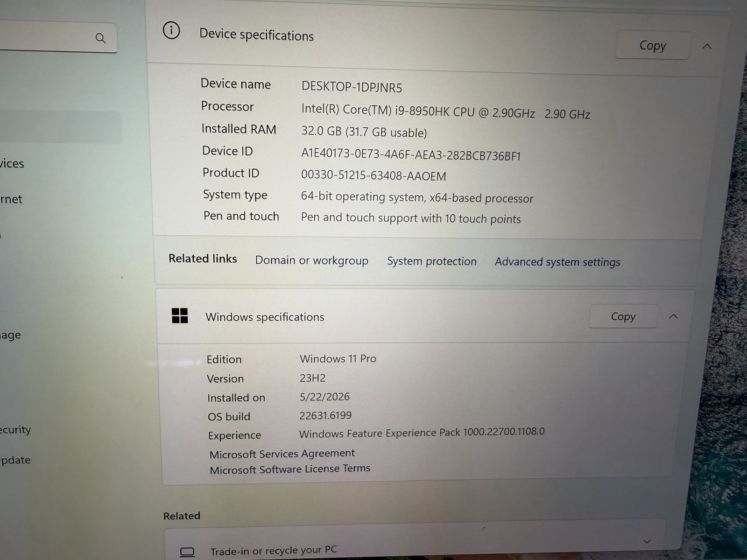Select the installed on date 5/22/2026
747x560 pixels.
[324, 397]
